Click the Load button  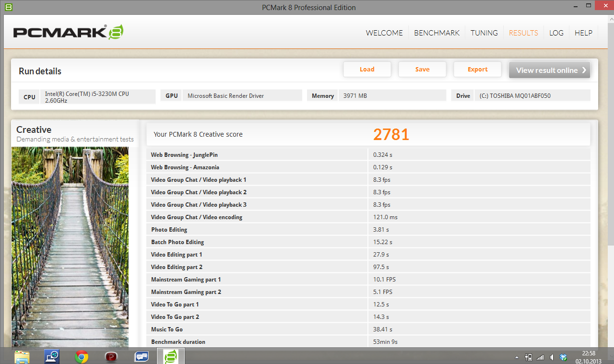[x=367, y=69]
